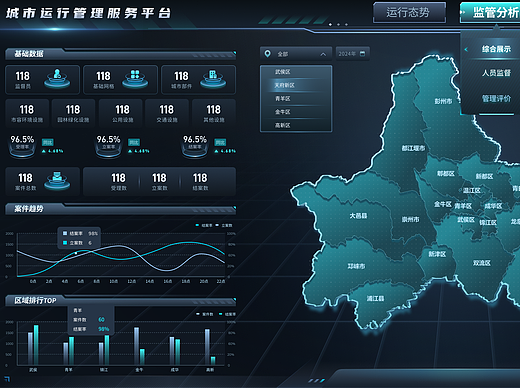Image resolution: width=520 pixels, height=390 pixels.
Task: Click the 结案率 96.5% gauge
Action: [195, 146]
